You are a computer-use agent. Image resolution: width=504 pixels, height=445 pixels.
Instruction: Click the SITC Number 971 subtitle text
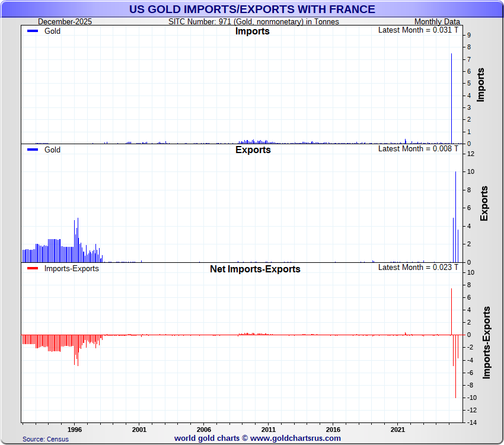click(254, 22)
